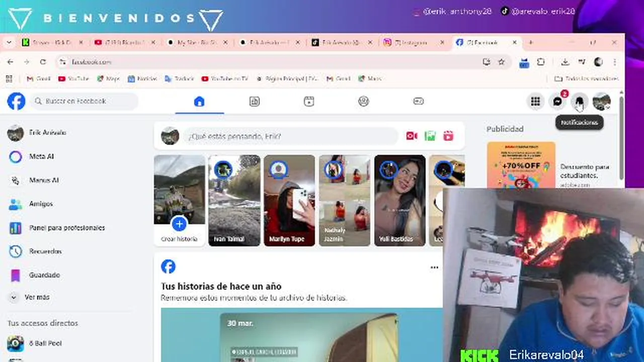Open 8 Ball Pool shortcut

[75, 343]
